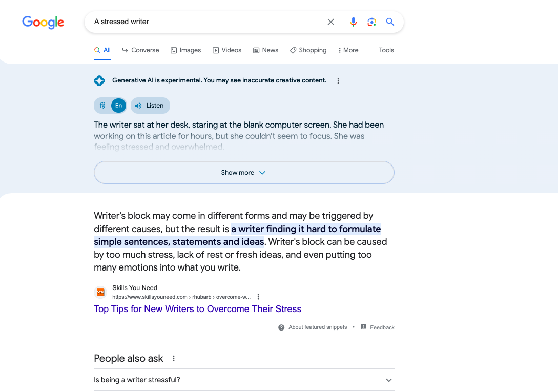Open Skills You Need result options
Screen dimensions: 558x392
258,297
